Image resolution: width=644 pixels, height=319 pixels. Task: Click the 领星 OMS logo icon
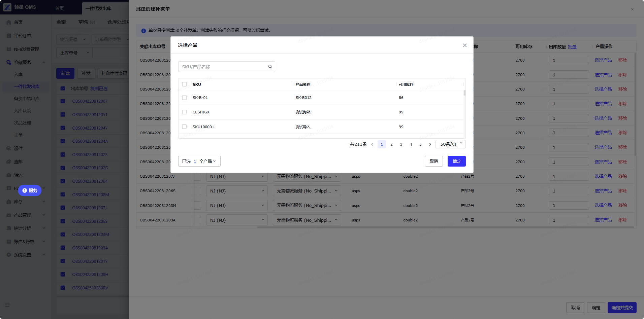[x=7, y=7]
